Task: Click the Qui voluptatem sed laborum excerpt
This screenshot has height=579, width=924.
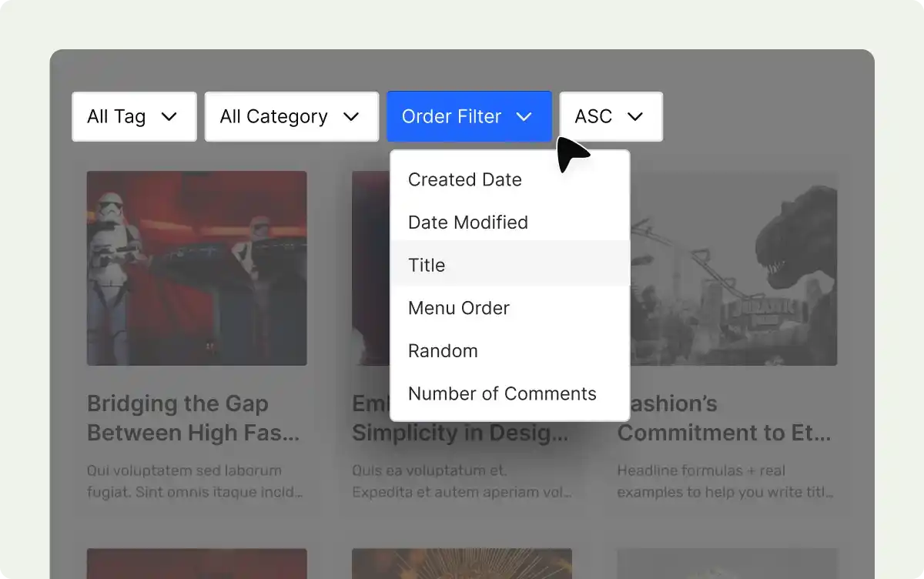Action: [x=194, y=480]
